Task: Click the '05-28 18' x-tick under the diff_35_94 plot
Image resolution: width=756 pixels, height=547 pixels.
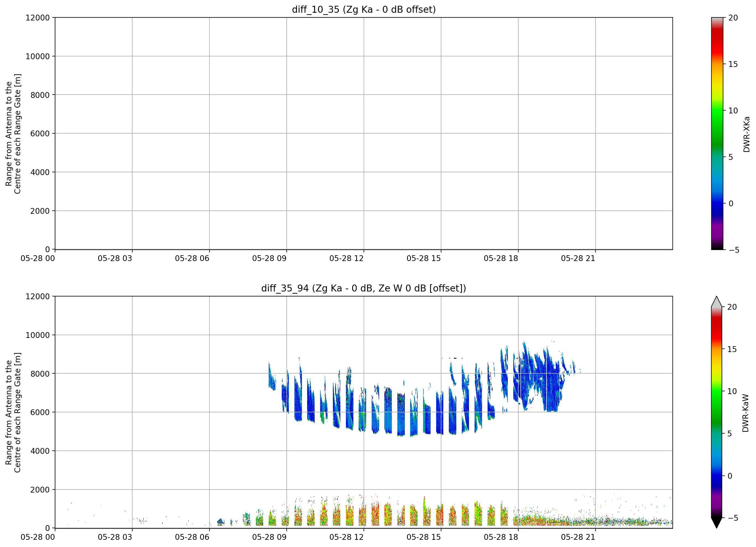Action: click(501, 537)
